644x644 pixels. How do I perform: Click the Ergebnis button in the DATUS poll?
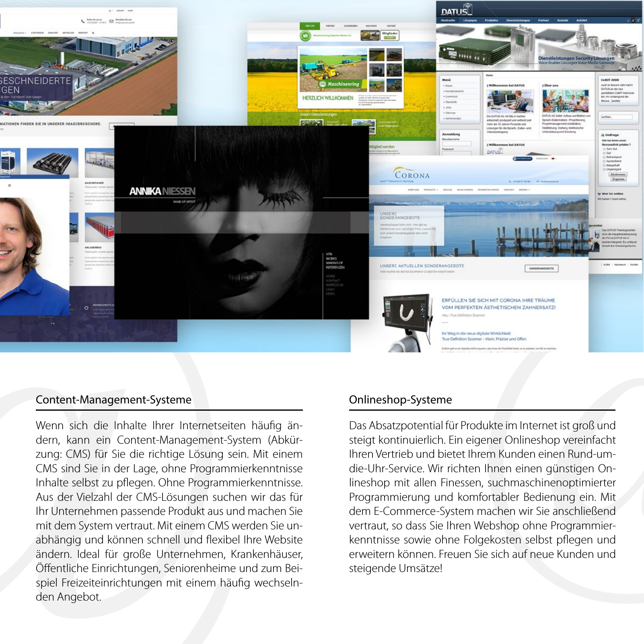619,179
